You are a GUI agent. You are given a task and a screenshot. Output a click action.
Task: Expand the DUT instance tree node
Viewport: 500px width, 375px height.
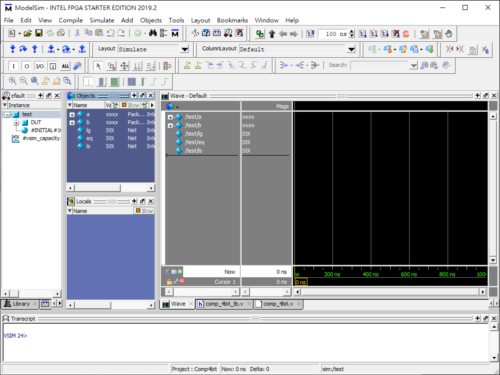[16, 123]
